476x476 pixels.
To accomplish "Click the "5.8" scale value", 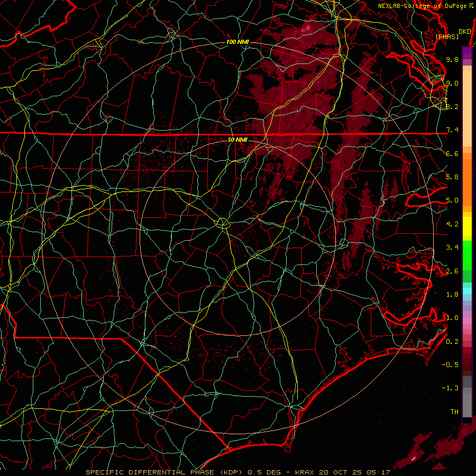I will pos(452,177).
